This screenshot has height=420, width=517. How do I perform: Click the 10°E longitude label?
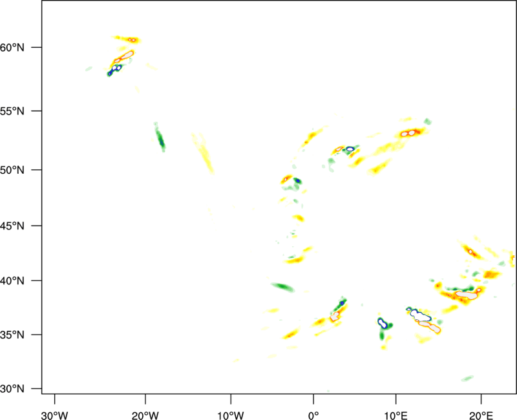(x=396, y=415)
